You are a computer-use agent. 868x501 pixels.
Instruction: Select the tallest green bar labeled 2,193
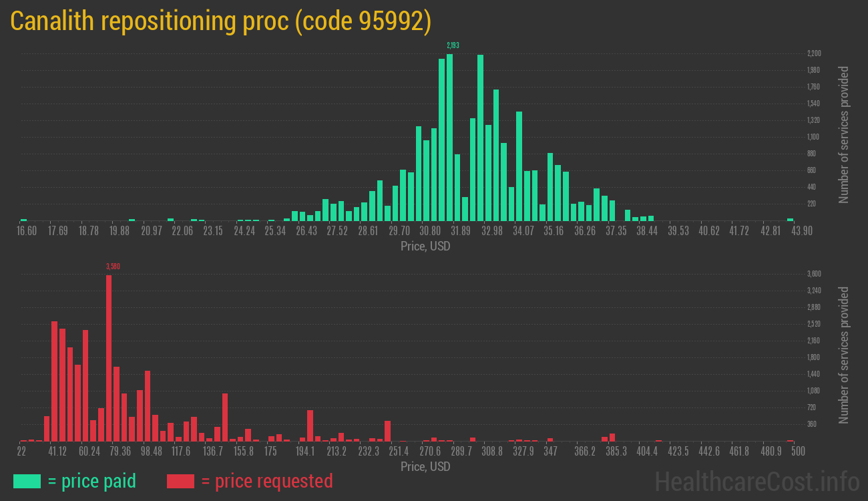[x=449, y=137]
